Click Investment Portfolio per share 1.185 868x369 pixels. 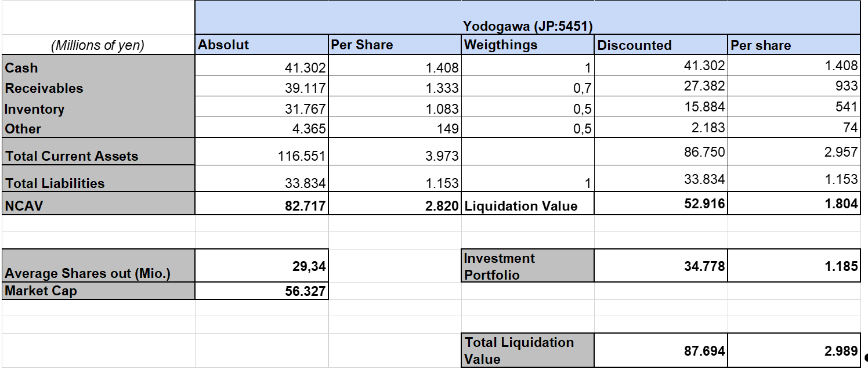click(x=794, y=266)
